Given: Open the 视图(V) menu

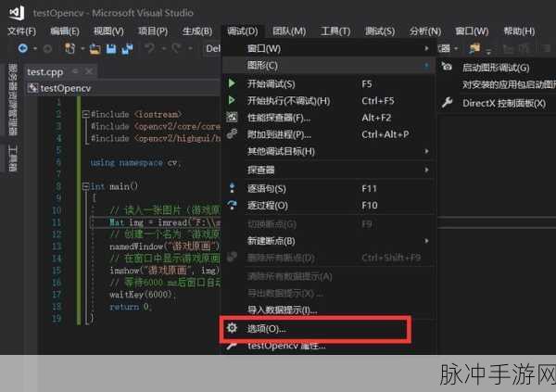Looking at the screenshot, I should 108,32.
